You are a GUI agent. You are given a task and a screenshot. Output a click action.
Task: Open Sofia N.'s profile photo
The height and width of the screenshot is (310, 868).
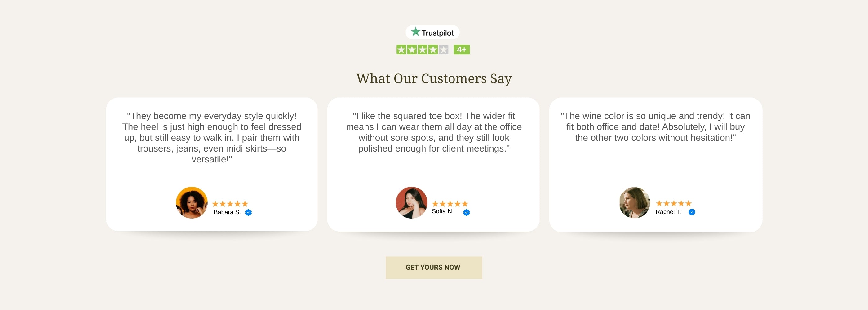click(x=411, y=202)
